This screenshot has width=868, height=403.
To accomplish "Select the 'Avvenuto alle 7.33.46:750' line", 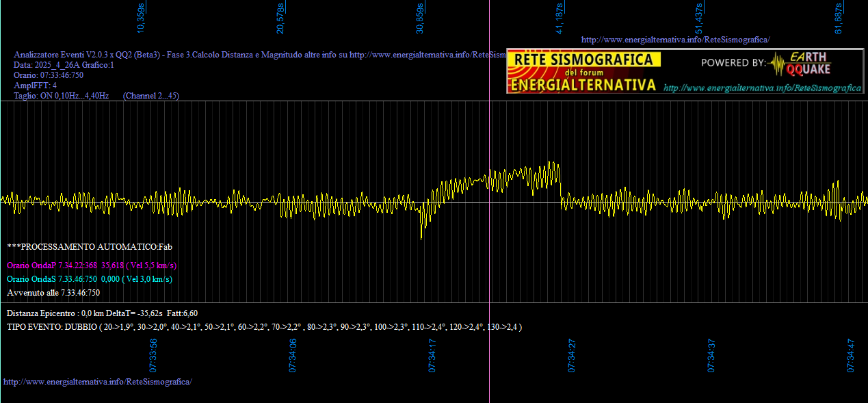I will (x=53, y=293).
